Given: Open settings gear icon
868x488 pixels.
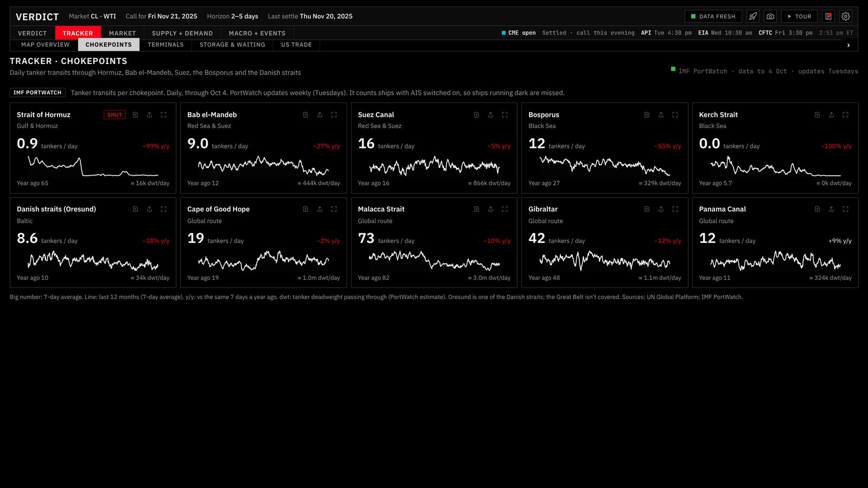Looking at the screenshot, I should tap(846, 16).
